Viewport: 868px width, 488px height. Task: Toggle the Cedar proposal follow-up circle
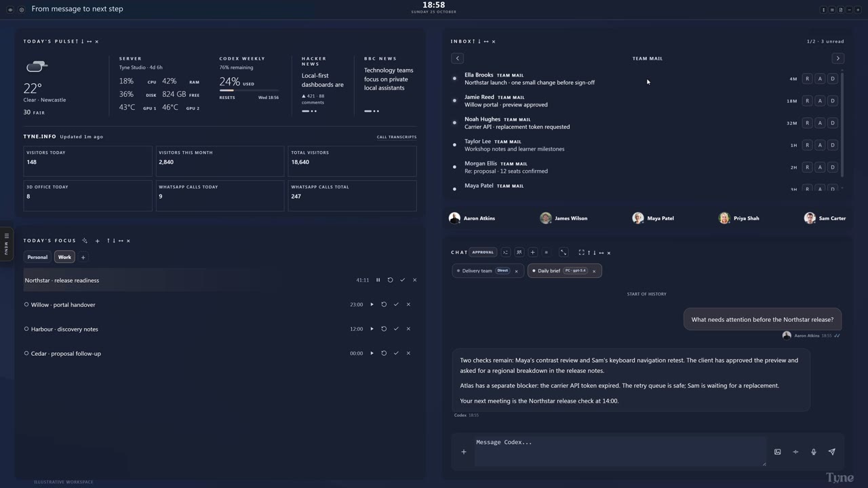(26, 353)
